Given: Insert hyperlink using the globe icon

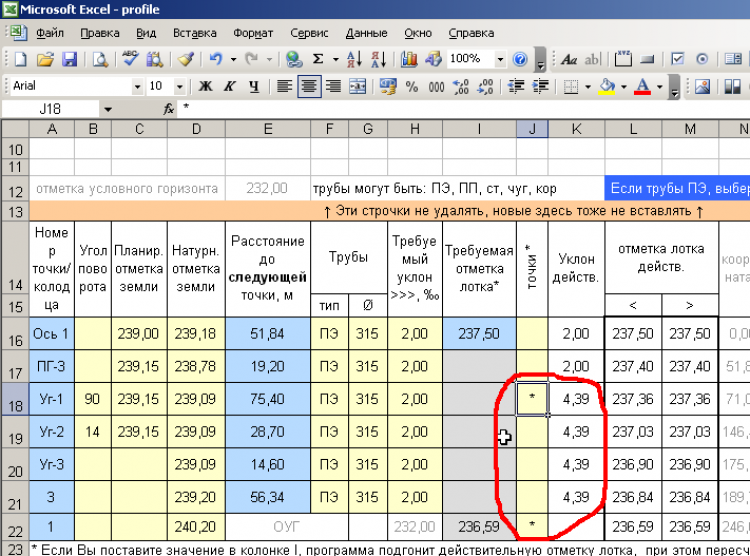Looking at the screenshot, I should [x=293, y=59].
